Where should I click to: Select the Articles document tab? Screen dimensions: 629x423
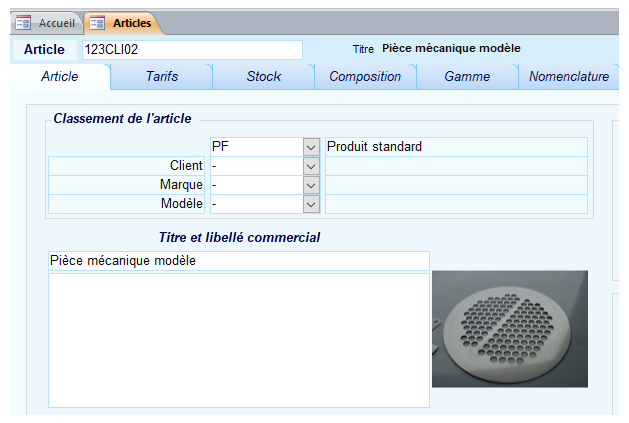point(131,22)
